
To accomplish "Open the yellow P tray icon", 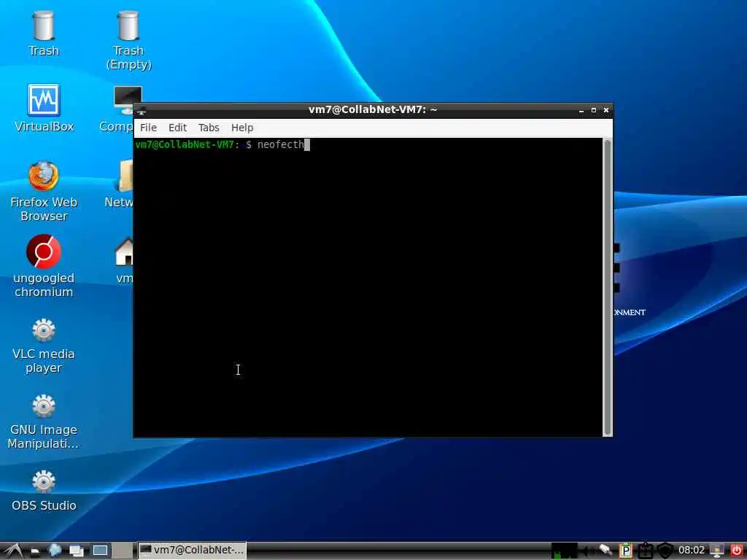I will (625, 551).
